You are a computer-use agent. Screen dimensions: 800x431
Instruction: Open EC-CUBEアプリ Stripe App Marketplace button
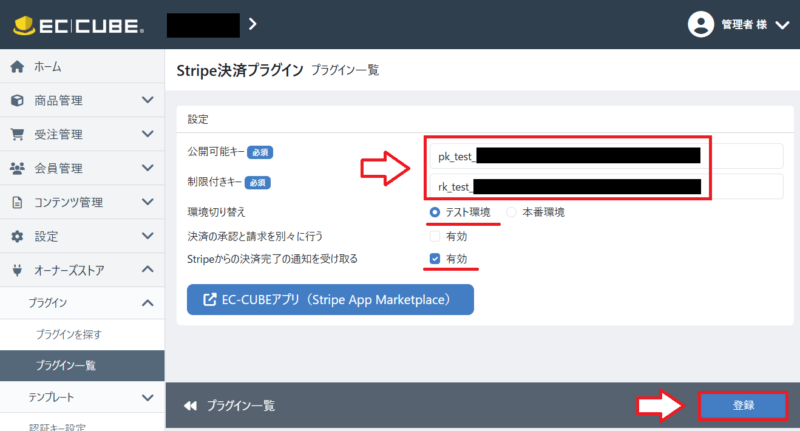coord(330,299)
